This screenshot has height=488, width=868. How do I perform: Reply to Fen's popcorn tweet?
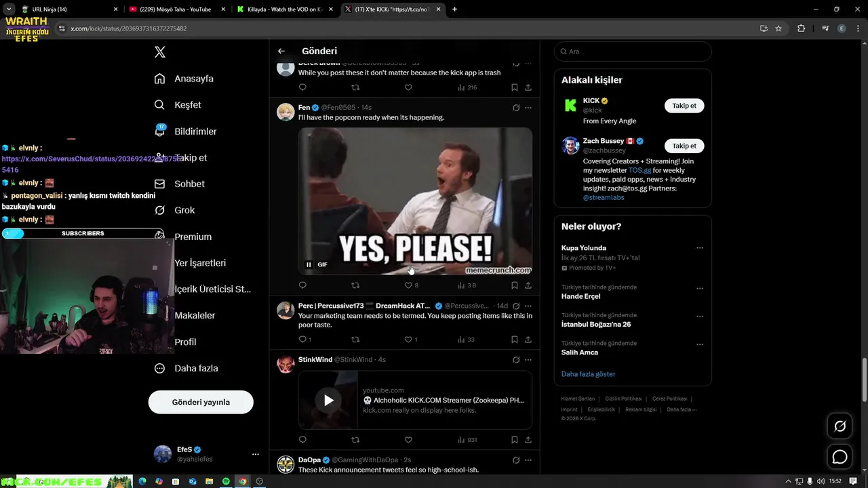pyautogui.click(x=302, y=285)
